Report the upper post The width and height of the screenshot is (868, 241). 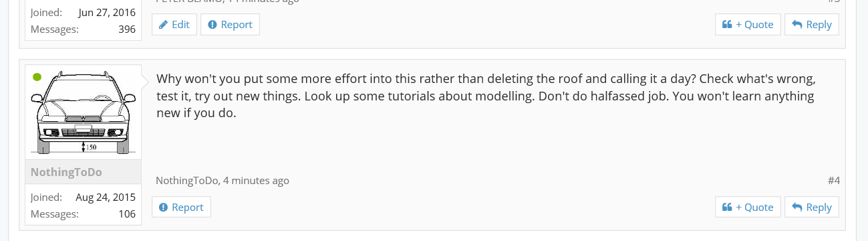[230, 25]
